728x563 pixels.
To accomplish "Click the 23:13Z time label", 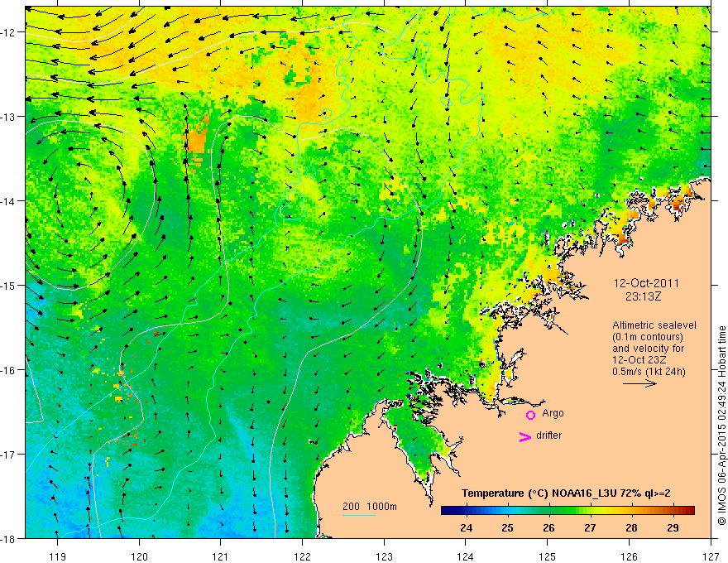I will click(x=643, y=296).
